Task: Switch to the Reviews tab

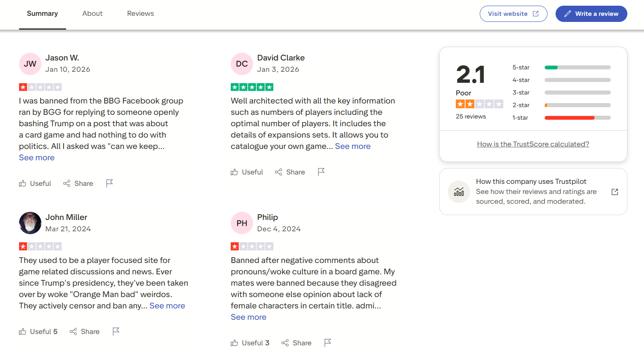Action: coord(140,13)
